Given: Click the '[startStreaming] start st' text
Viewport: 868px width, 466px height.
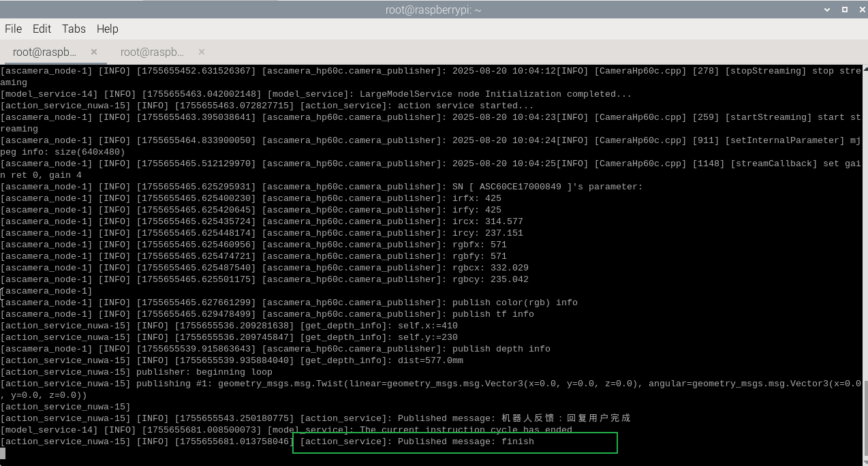Looking at the screenshot, I should (x=793, y=117).
